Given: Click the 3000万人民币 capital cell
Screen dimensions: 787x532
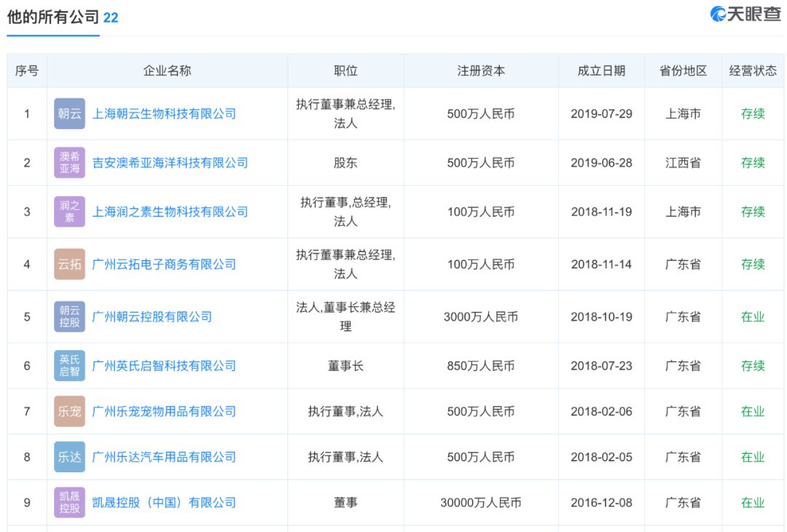Looking at the screenshot, I should coord(481,317).
